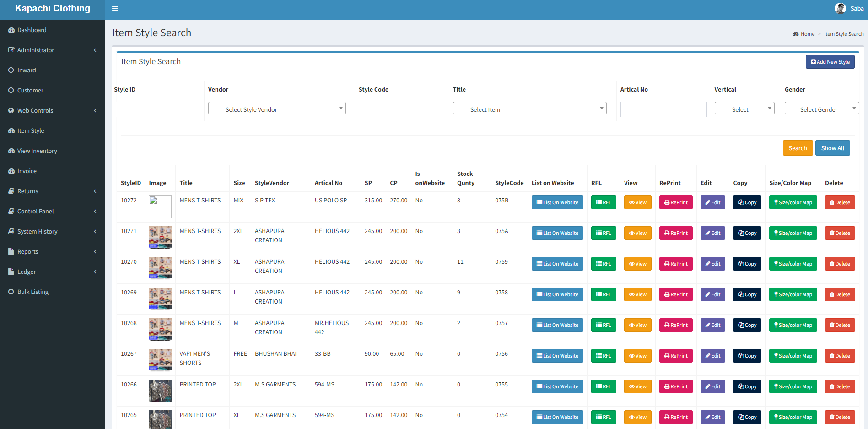The width and height of the screenshot is (868, 429).
Task: Click the Style ID input field
Action: 157,109
